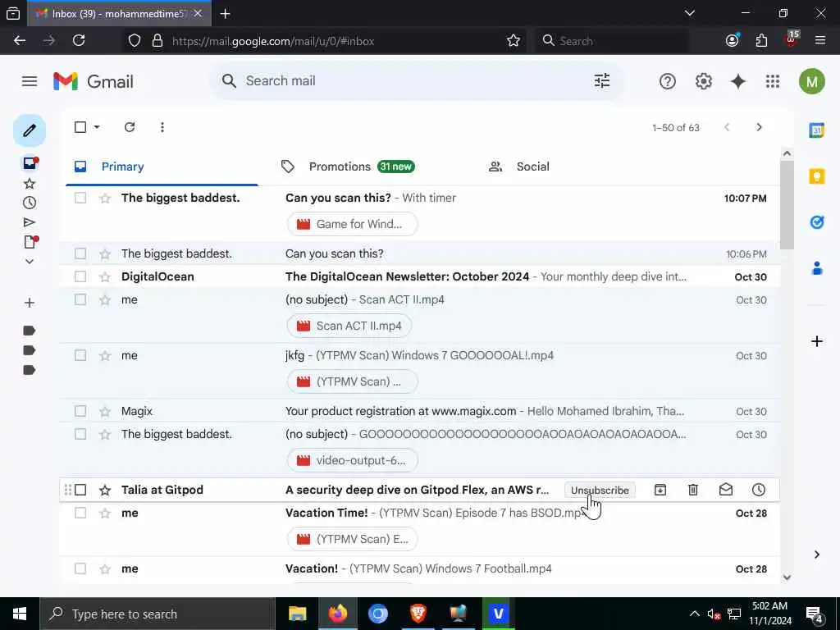This screenshot has height=630, width=840.
Task: List all tabs dropdown arrow
Action: (x=689, y=13)
